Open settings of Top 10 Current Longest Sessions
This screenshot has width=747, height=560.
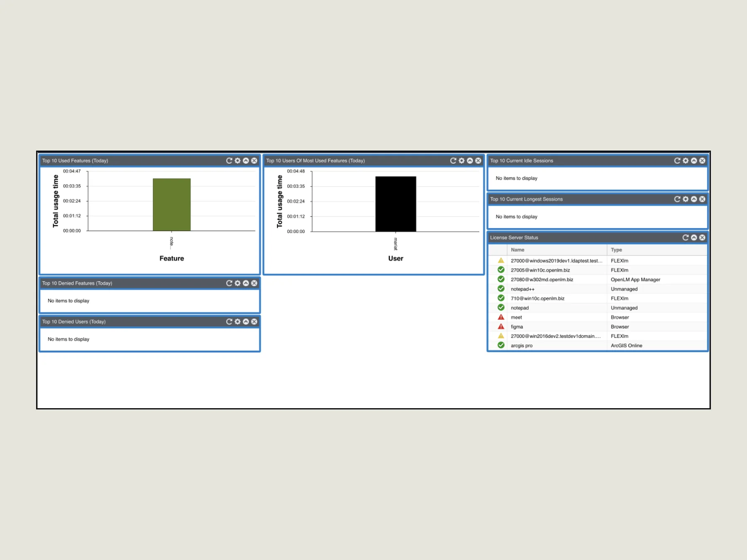pyautogui.click(x=686, y=199)
